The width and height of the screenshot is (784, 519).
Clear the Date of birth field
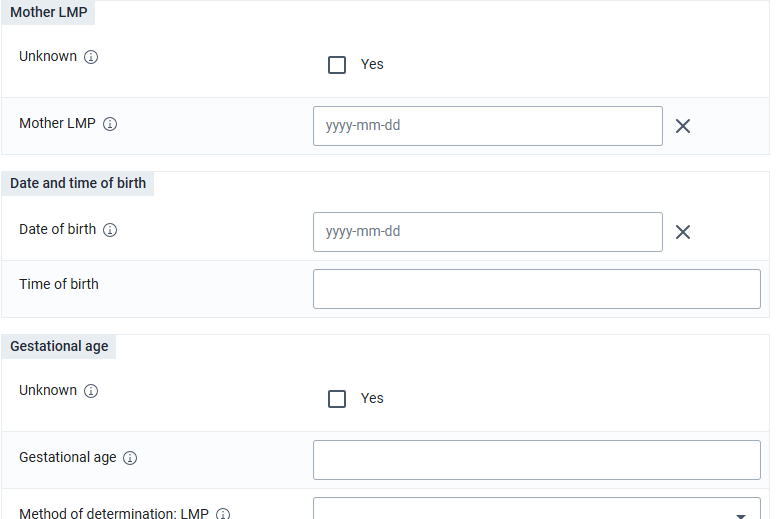click(682, 232)
